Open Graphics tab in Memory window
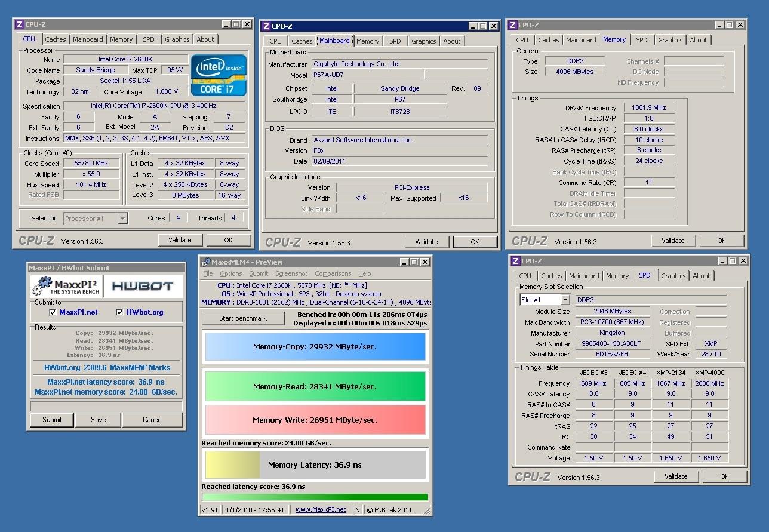 [x=670, y=40]
